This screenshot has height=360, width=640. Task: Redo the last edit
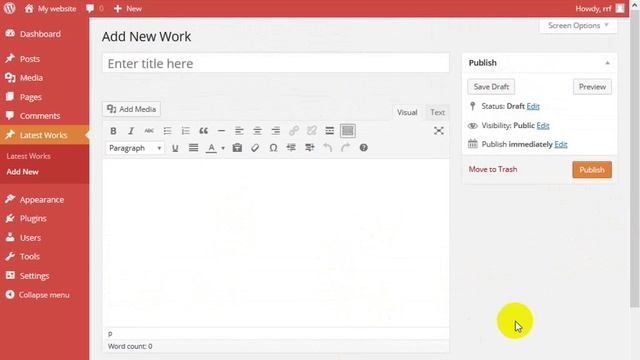tap(345, 148)
